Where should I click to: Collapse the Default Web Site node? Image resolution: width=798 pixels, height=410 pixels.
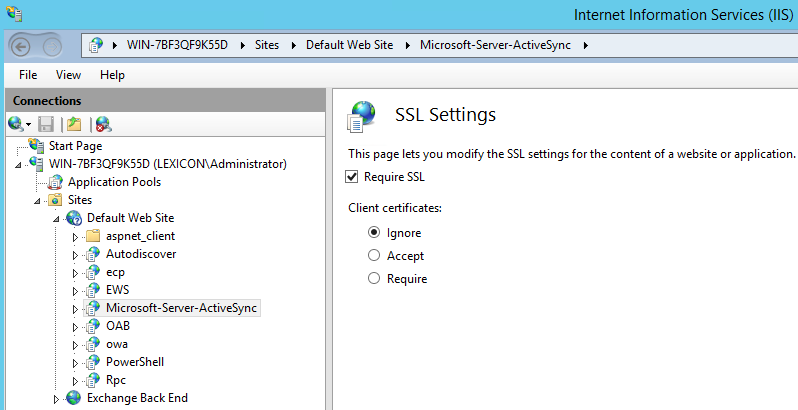pyautogui.click(x=56, y=219)
